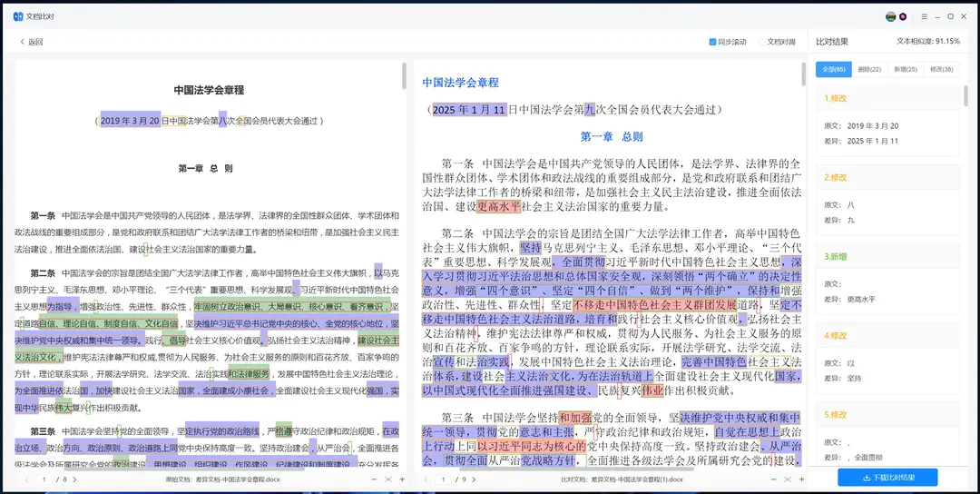Viewport: 980px width, 494px height.
Task: Fit the original document to window
Action: coord(388,479)
